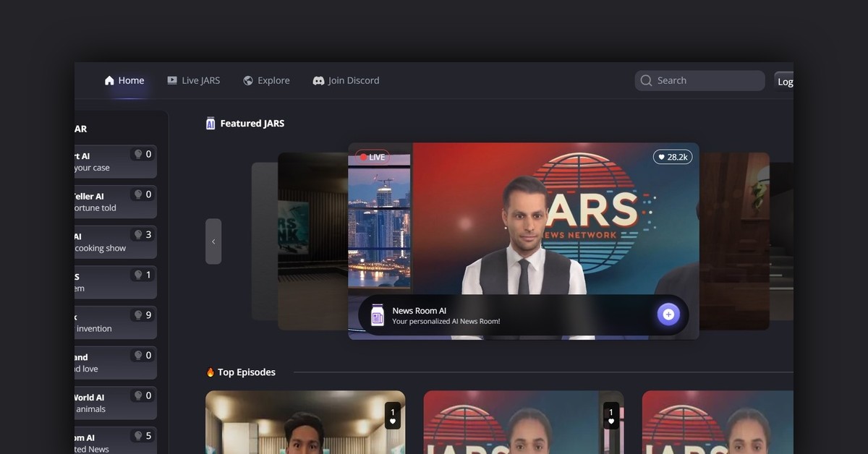Click the LIVE badge on the featured video
The height and width of the screenshot is (454, 868).
click(x=373, y=157)
